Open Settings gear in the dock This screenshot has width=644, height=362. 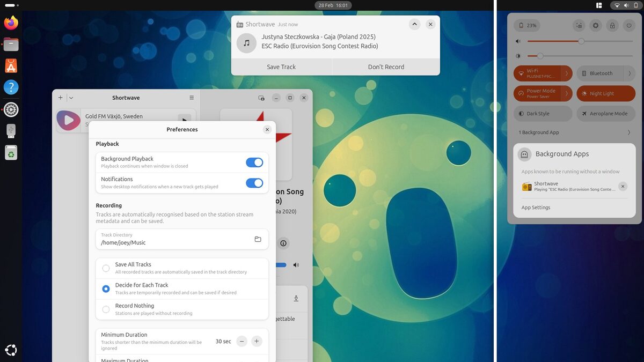11,109
